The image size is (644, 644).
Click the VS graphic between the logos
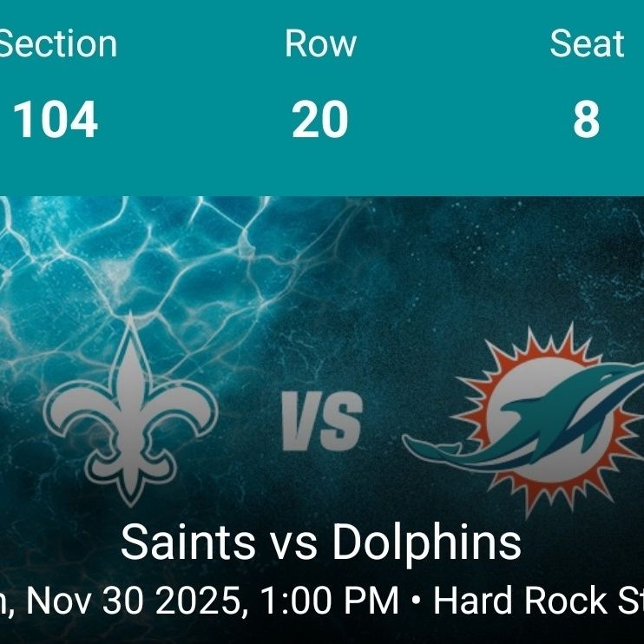pos(322,421)
